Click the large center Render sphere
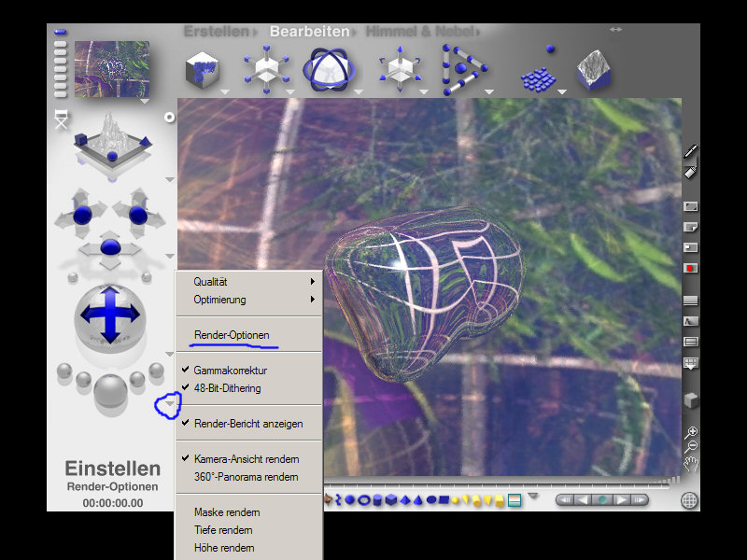Viewport: 747px width, 560px height. [x=110, y=391]
